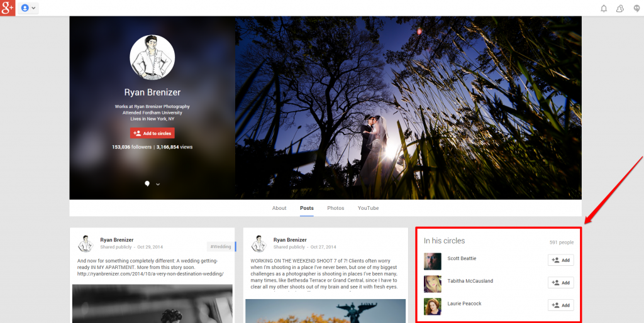
Task: Click the 591 people count
Action: click(x=562, y=243)
